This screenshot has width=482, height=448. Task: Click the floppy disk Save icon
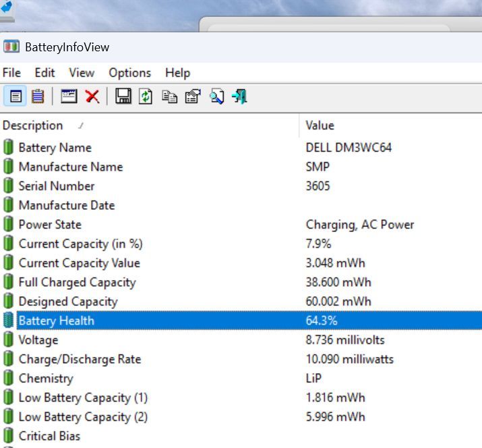pos(123,96)
